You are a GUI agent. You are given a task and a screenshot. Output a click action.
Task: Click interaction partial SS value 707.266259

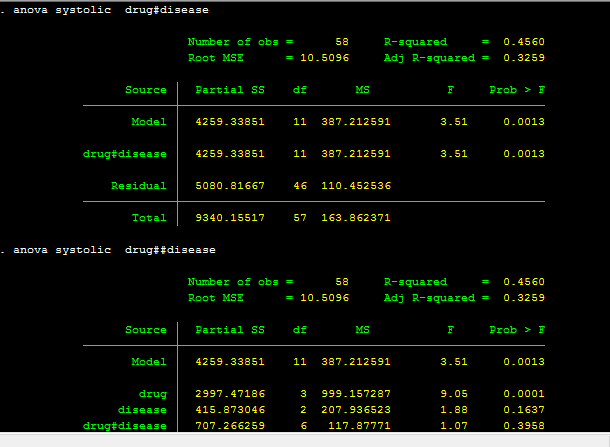tap(230, 426)
